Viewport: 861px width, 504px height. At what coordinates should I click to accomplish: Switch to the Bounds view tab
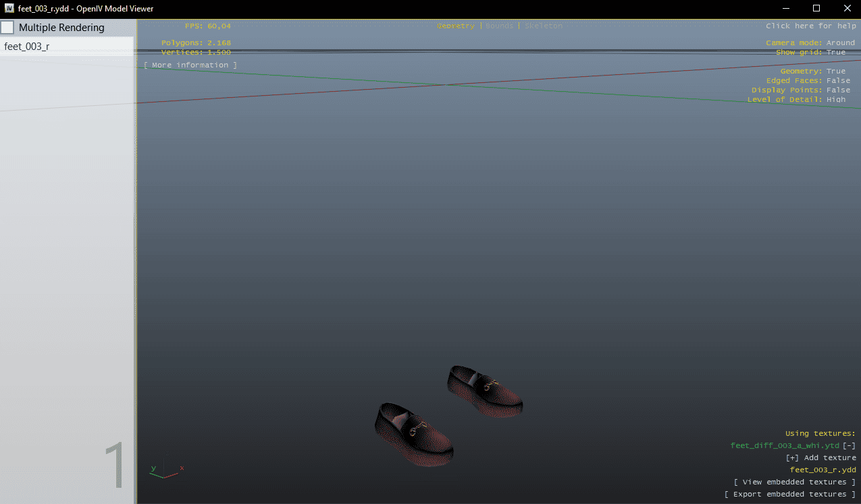499,26
